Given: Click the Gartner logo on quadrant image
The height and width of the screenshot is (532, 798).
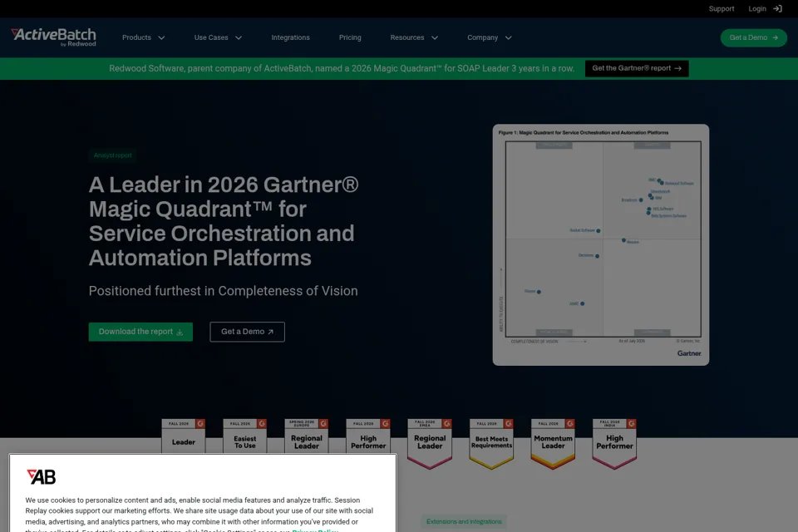Looking at the screenshot, I should click(689, 353).
